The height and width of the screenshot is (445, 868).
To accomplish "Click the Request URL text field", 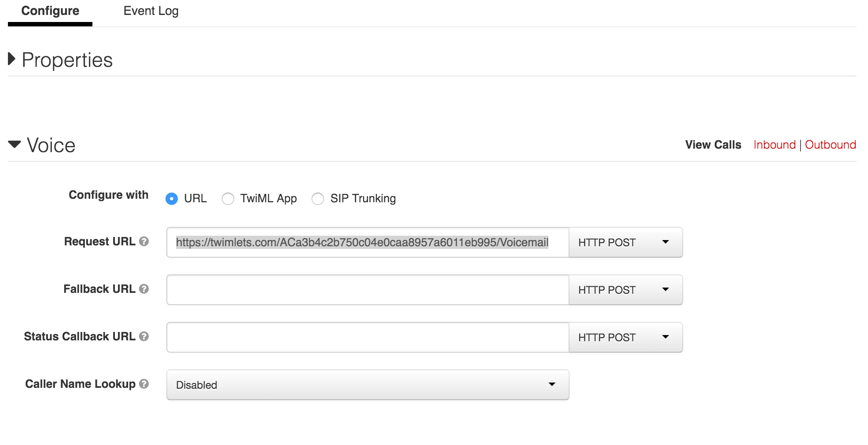I will 368,242.
